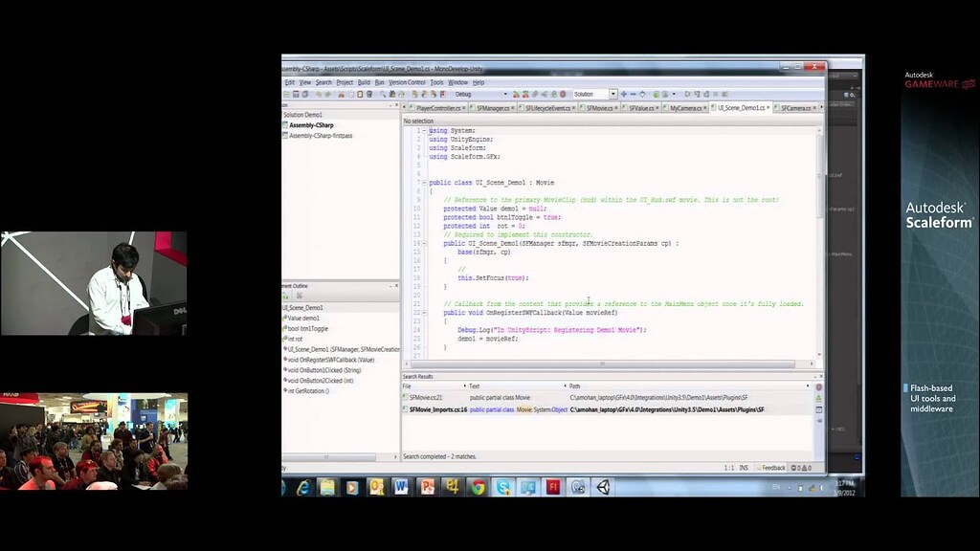Save the current file using the Save icon
The height and width of the screenshot is (551, 980).
pyautogui.click(x=297, y=93)
